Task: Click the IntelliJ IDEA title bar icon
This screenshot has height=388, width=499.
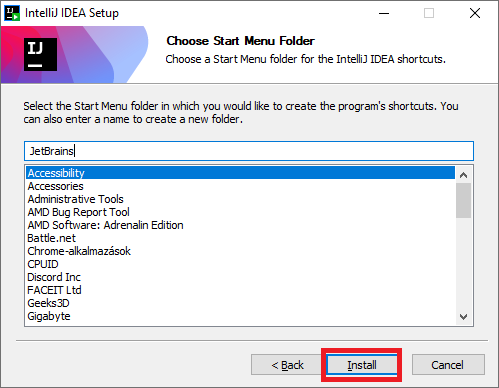Action: [x=12, y=13]
